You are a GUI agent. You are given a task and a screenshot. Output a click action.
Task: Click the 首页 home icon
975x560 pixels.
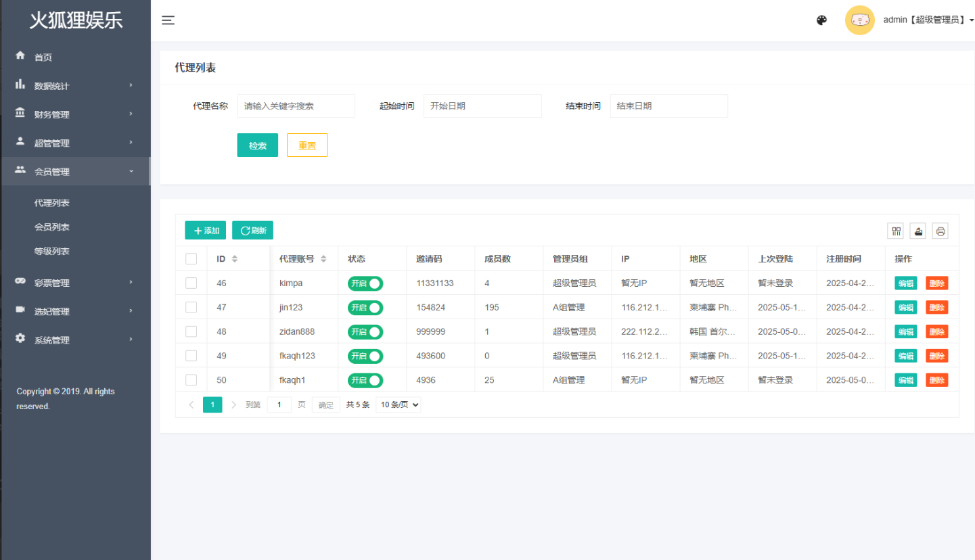[x=20, y=55]
